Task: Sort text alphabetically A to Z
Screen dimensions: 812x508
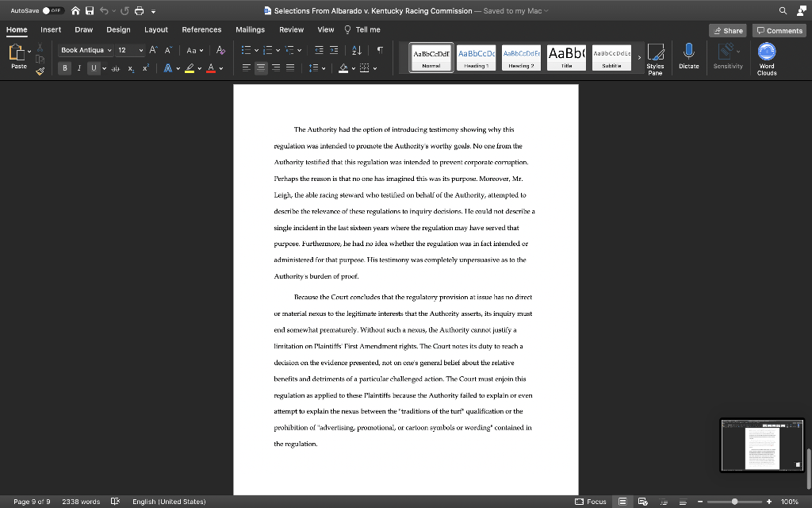Action: pyautogui.click(x=357, y=50)
